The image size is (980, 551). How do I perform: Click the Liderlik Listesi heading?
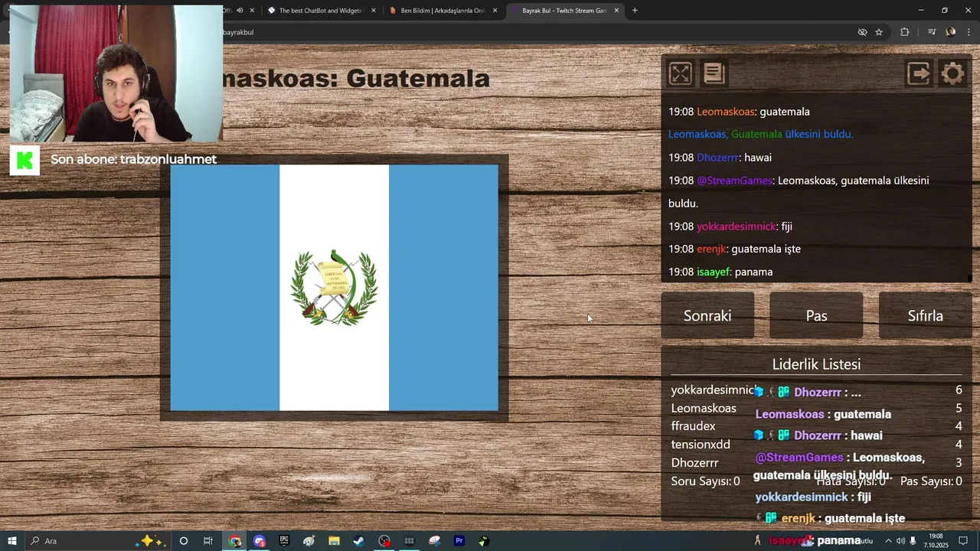816,364
